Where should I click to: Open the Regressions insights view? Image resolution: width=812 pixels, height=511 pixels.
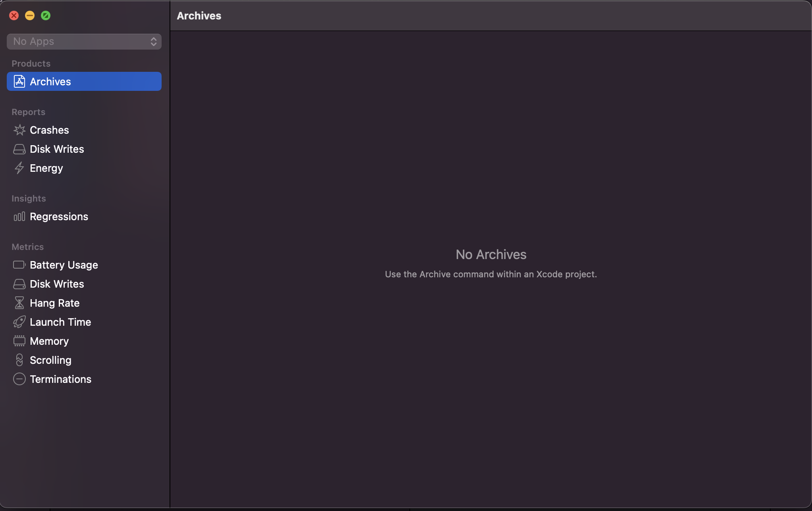click(59, 217)
